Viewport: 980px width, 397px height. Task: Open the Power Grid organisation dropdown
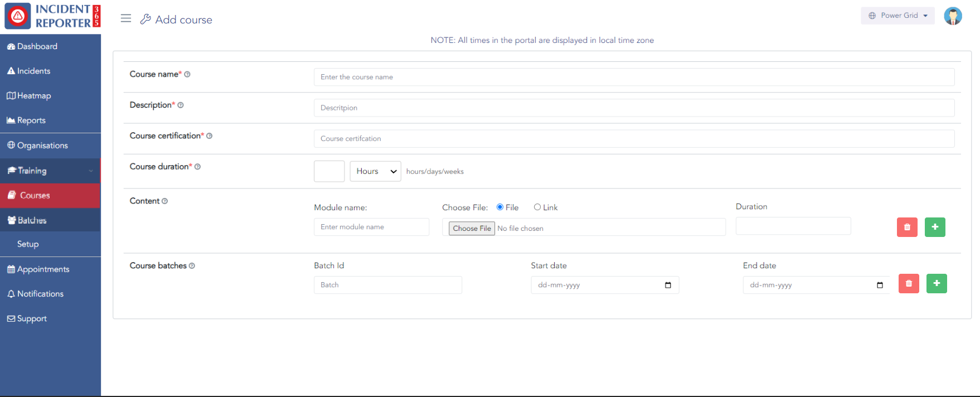(x=897, y=16)
